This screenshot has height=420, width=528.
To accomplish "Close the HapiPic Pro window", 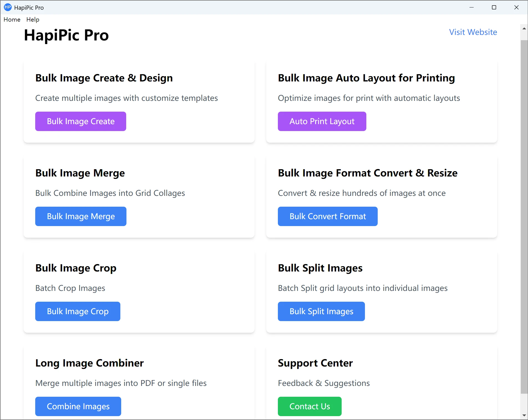I will (x=516, y=7).
